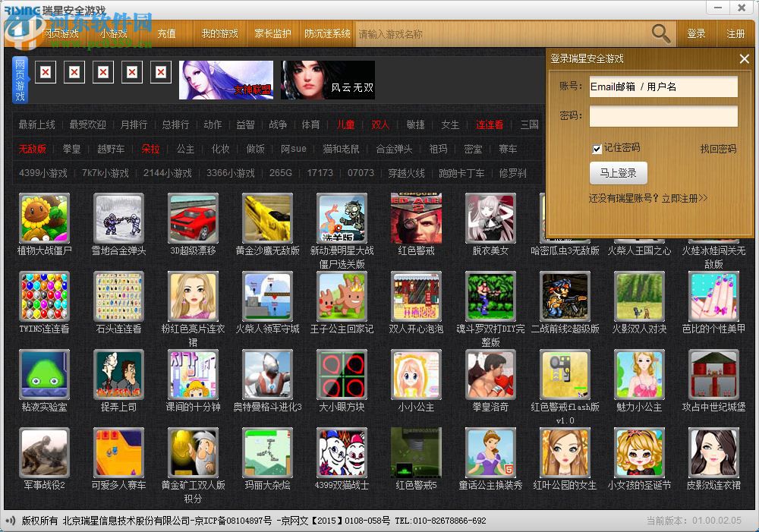759x532 pixels.
Task: Click the speaker icon in the status bar
Action: 10,521
